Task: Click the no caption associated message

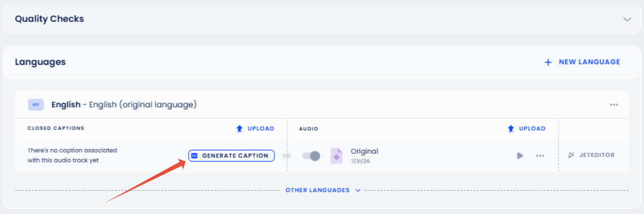Action: tap(72, 155)
